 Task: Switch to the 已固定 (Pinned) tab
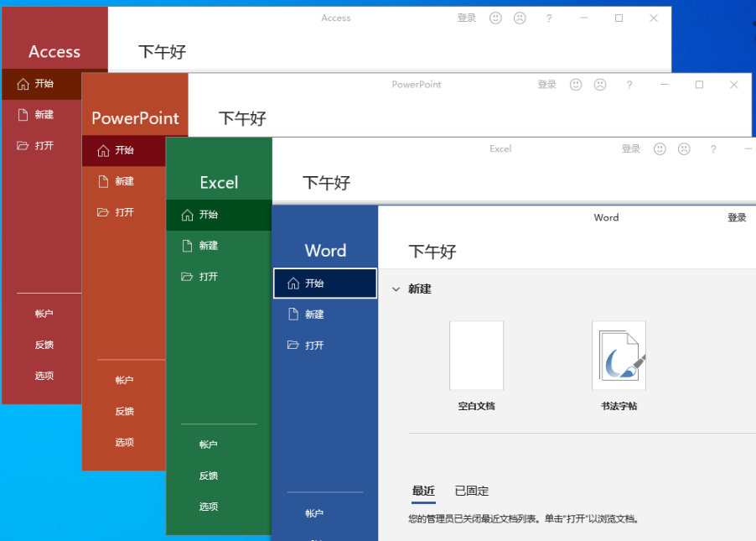pos(472,492)
